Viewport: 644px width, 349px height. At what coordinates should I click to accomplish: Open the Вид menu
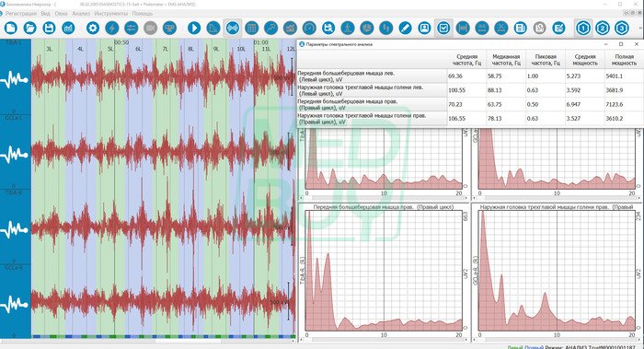tap(46, 14)
